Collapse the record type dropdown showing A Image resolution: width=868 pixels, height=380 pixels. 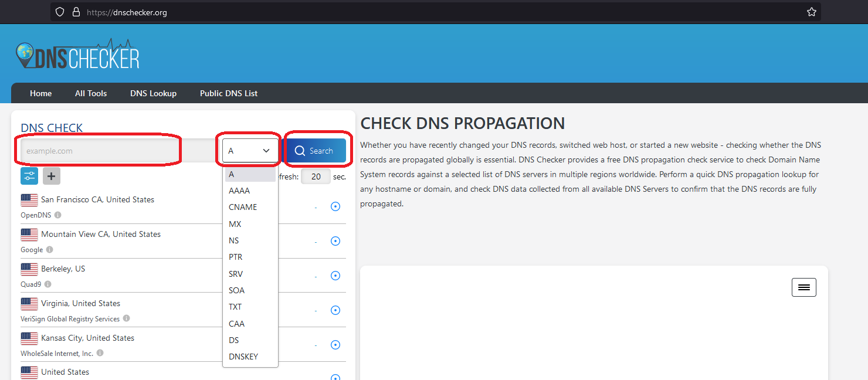pyautogui.click(x=249, y=151)
